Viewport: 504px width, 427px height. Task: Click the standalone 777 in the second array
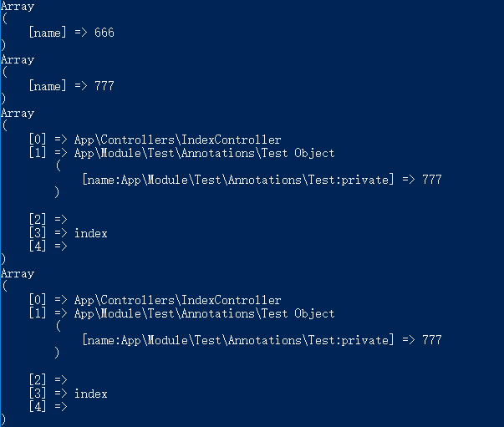[x=104, y=86]
